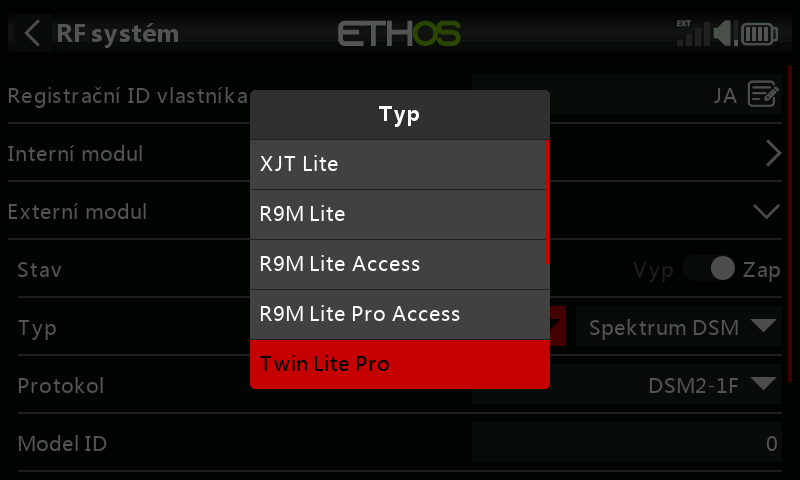The width and height of the screenshot is (800, 480).
Task: Collapse the Externí modul section
Action: pyautogui.click(x=766, y=212)
